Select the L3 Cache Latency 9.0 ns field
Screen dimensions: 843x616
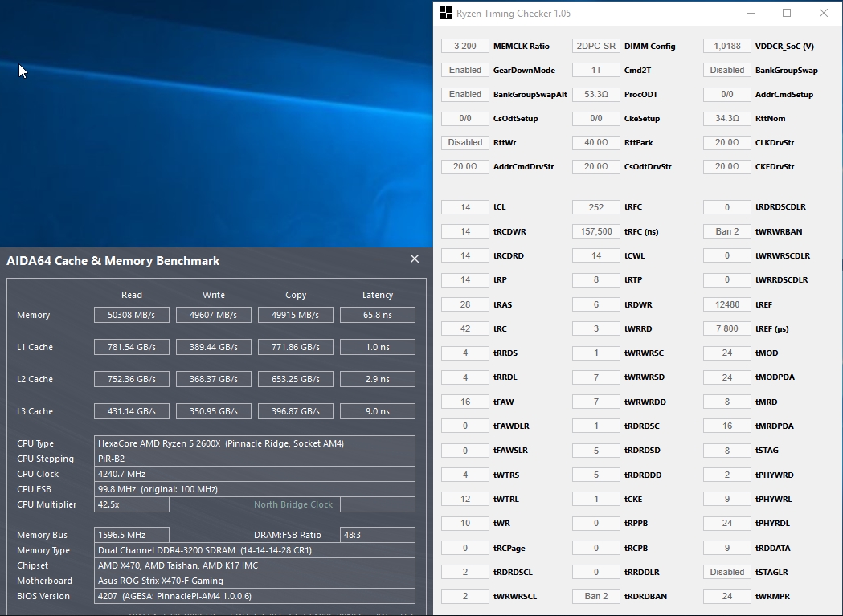pos(378,412)
